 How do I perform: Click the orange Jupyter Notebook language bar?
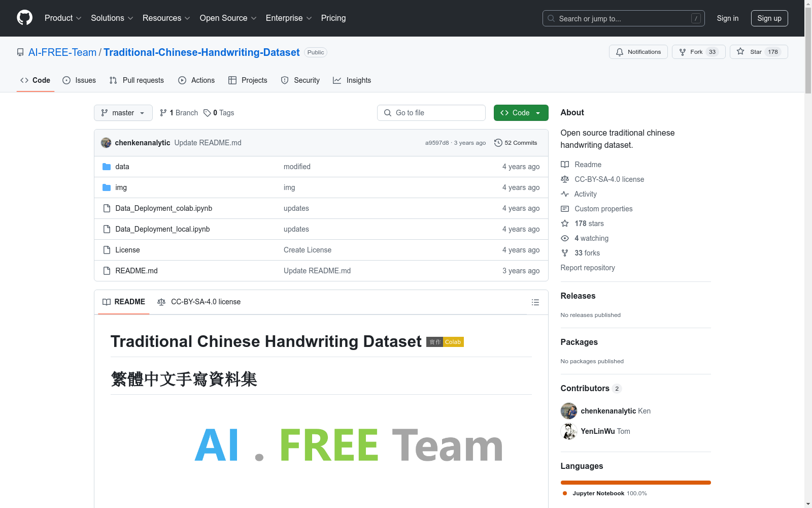pyautogui.click(x=636, y=483)
